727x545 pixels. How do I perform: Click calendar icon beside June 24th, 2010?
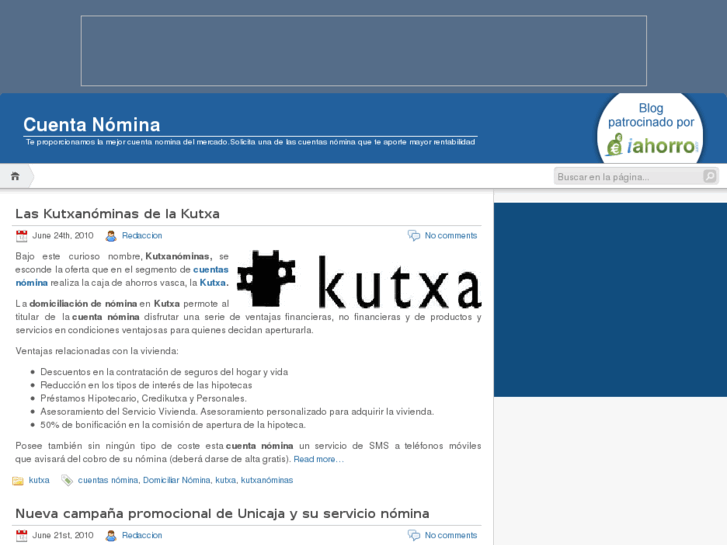coord(21,236)
